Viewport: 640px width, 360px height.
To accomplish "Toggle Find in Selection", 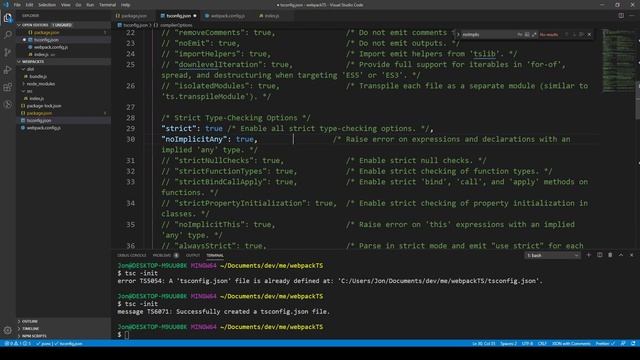I will [581, 35].
